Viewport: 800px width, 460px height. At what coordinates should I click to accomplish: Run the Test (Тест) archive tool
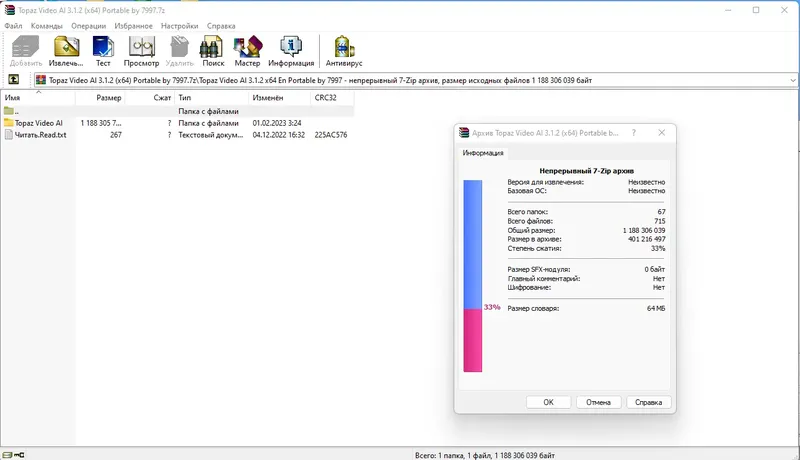(x=103, y=51)
